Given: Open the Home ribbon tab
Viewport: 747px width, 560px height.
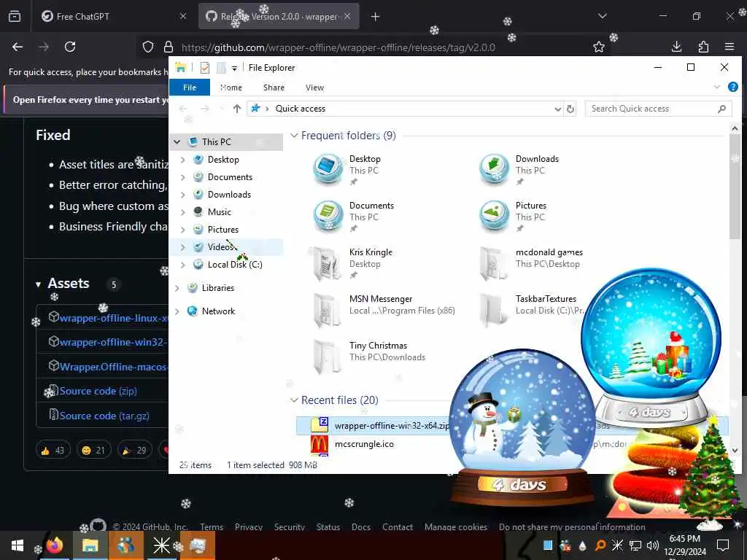Looking at the screenshot, I should [231, 87].
